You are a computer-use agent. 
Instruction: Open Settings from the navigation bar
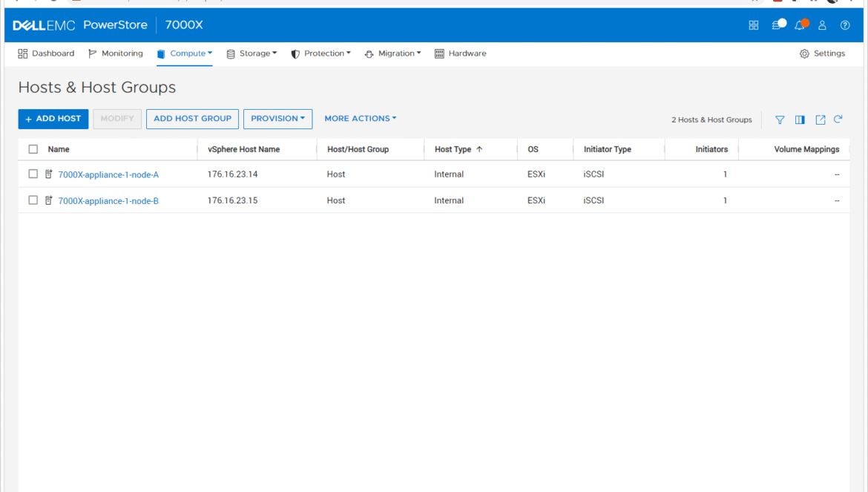(x=823, y=53)
